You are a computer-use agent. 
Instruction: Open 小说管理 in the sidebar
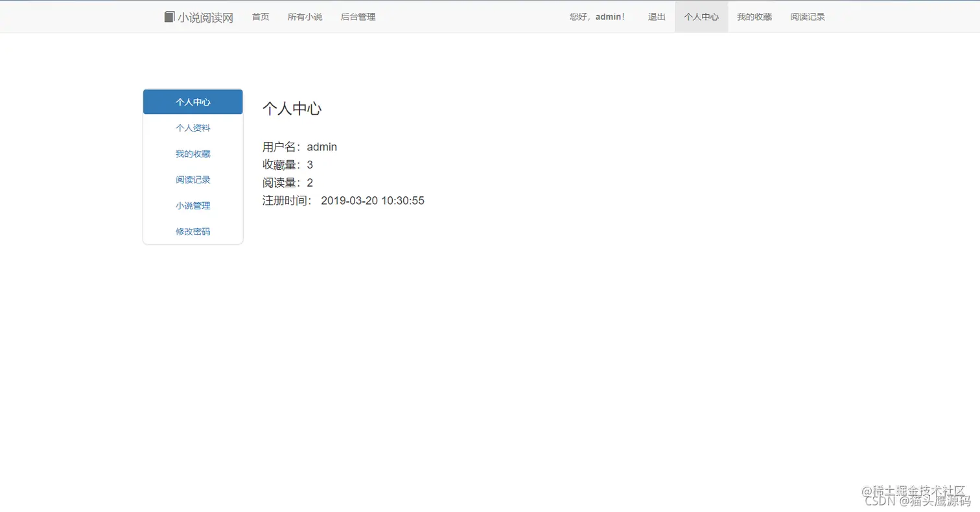pyautogui.click(x=193, y=205)
